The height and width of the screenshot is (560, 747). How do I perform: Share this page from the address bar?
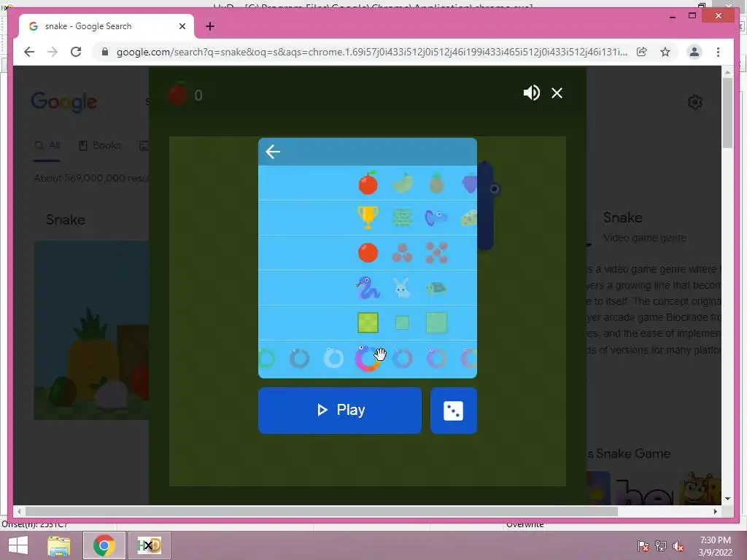(642, 52)
